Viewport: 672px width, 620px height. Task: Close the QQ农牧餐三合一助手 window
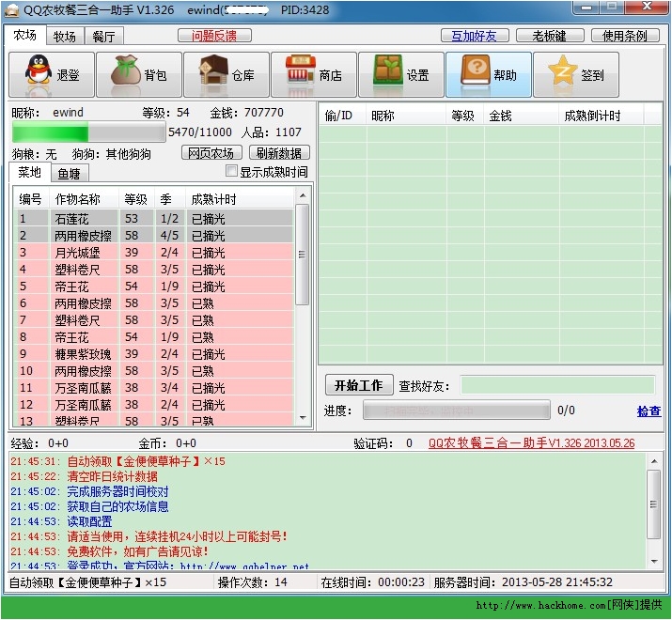(x=648, y=8)
